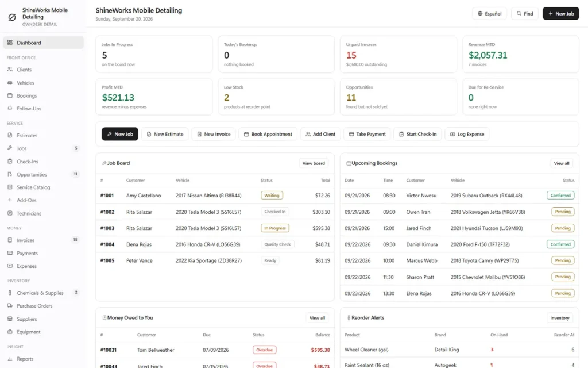The height and width of the screenshot is (368, 588).
Task: Click the Quality Check status badge
Action: point(277,244)
